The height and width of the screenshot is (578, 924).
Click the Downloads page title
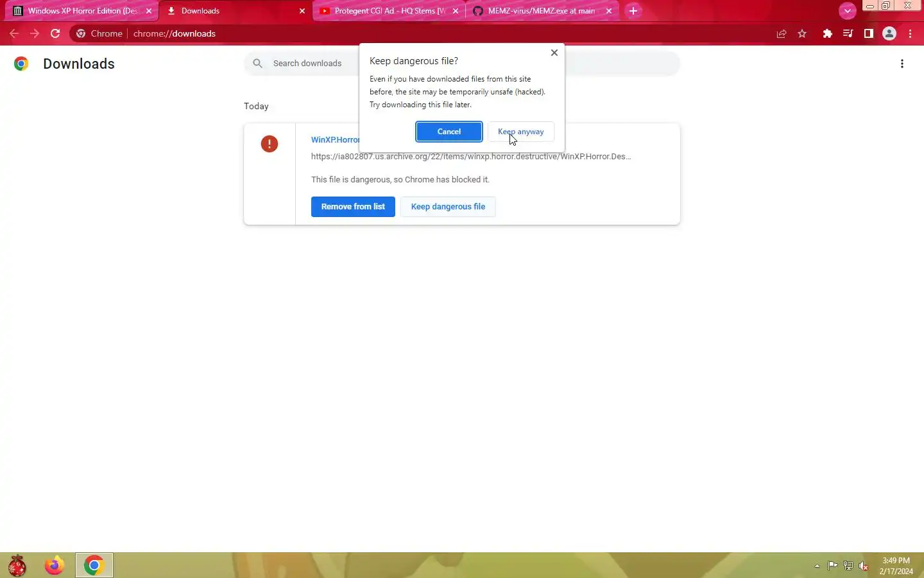click(79, 64)
